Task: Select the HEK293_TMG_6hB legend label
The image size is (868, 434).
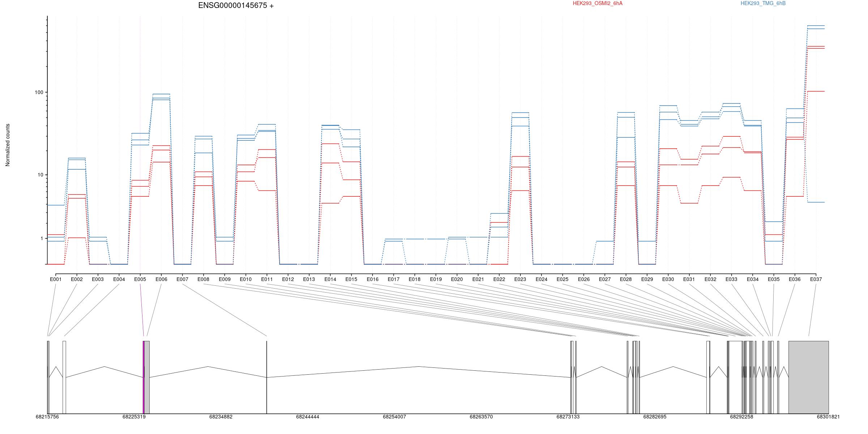Action: click(763, 3)
